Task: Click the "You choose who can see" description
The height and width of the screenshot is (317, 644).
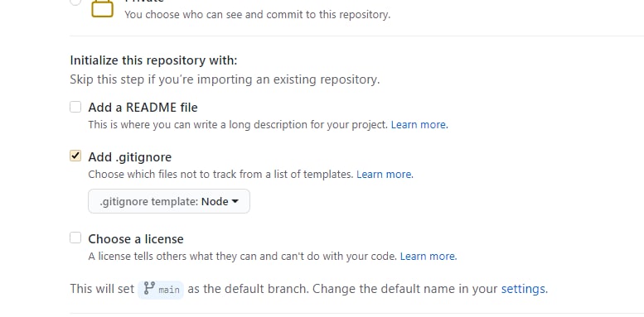Action: click(258, 15)
